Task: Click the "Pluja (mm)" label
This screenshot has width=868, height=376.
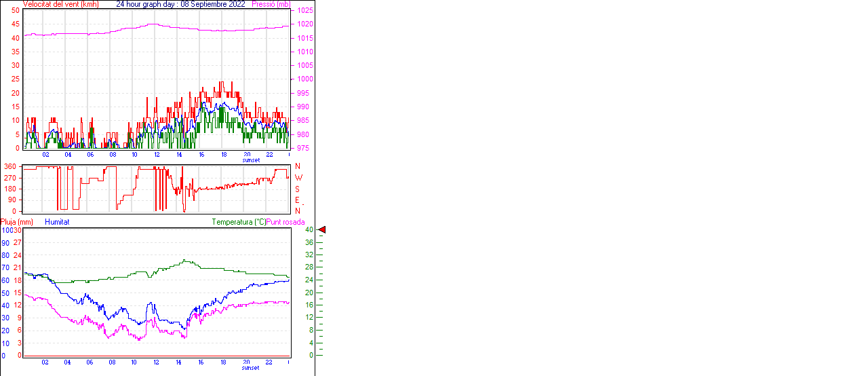Action: pos(17,222)
